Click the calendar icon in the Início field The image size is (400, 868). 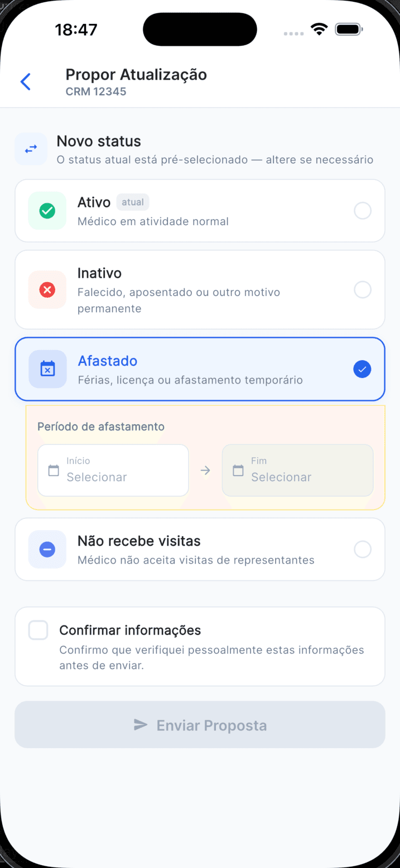tap(53, 470)
